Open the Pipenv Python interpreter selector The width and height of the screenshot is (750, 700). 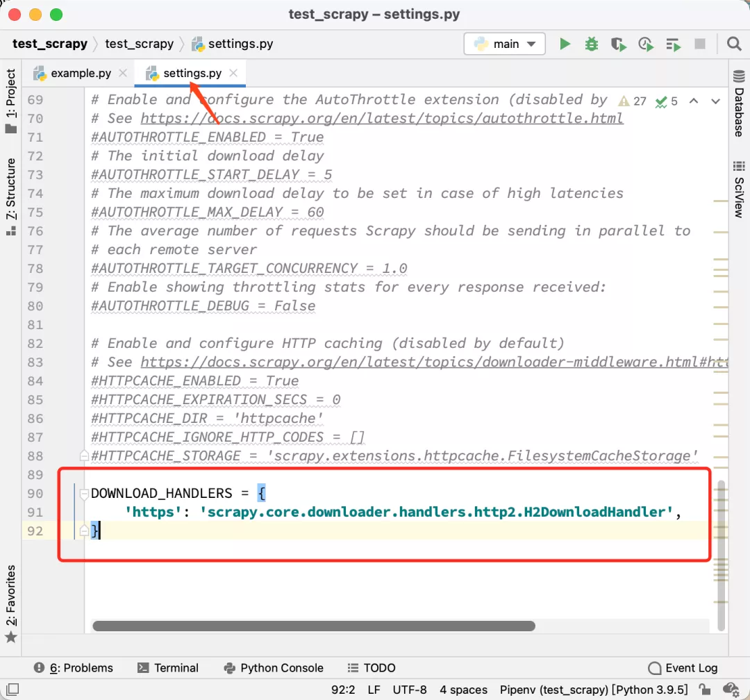(x=594, y=690)
